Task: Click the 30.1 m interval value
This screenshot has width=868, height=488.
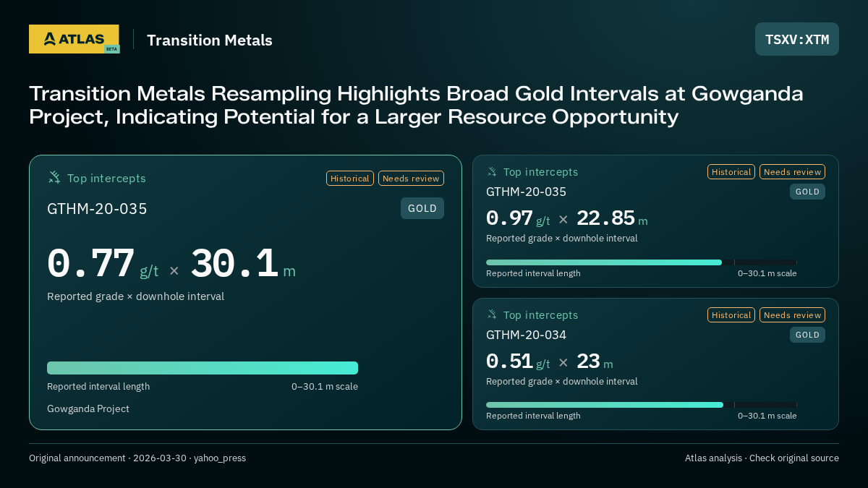Action: [243, 264]
